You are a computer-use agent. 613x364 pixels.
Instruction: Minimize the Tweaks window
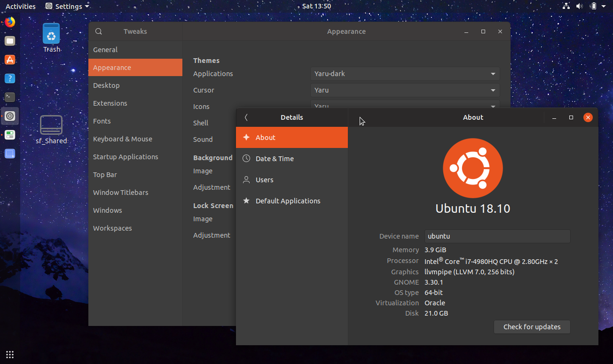point(466,31)
